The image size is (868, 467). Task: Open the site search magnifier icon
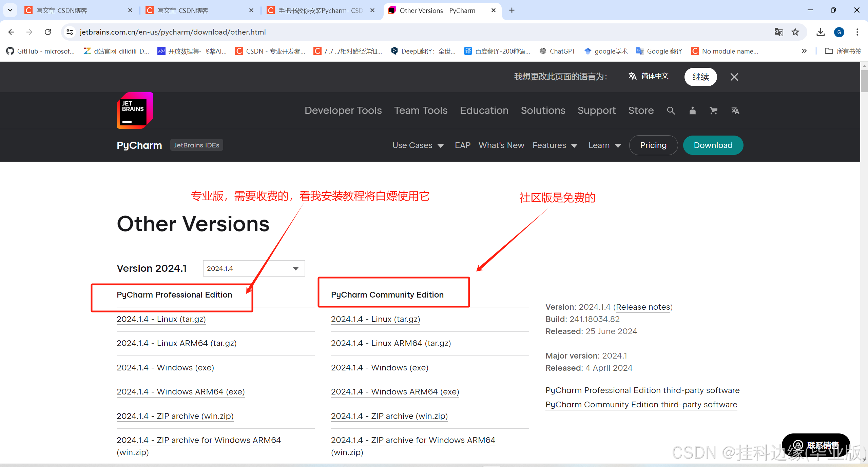[x=671, y=110]
